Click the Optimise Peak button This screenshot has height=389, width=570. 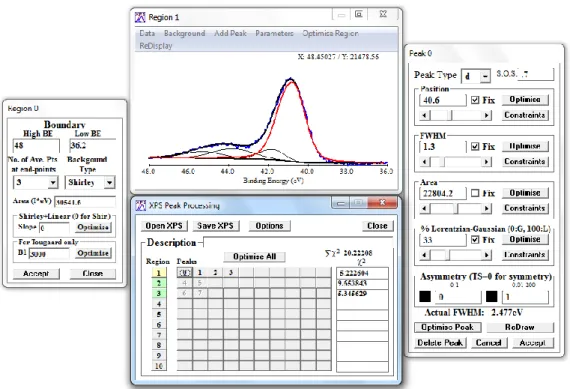click(x=447, y=327)
